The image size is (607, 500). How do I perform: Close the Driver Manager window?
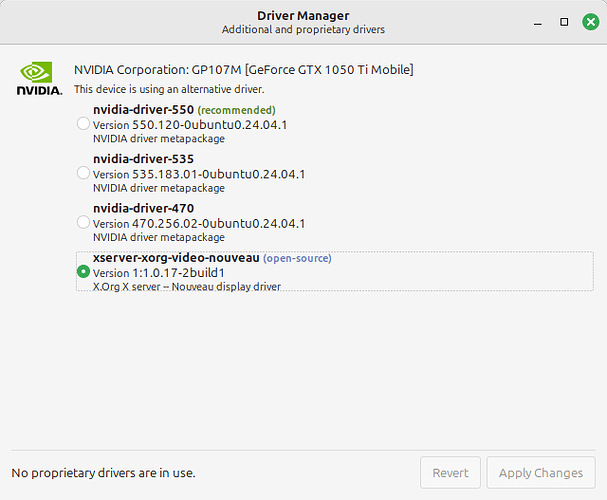590,22
